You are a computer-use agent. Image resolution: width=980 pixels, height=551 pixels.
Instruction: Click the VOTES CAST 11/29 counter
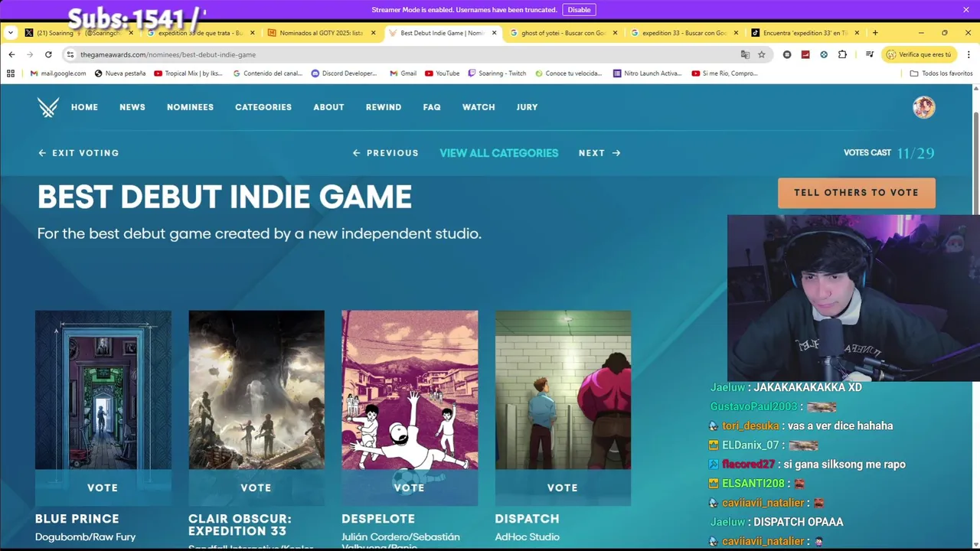[889, 153]
